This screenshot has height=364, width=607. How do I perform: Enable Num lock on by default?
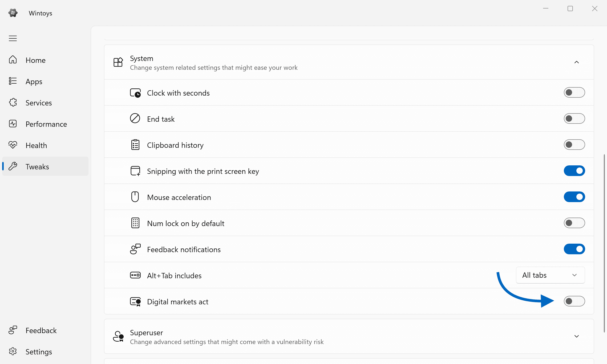tap(574, 223)
